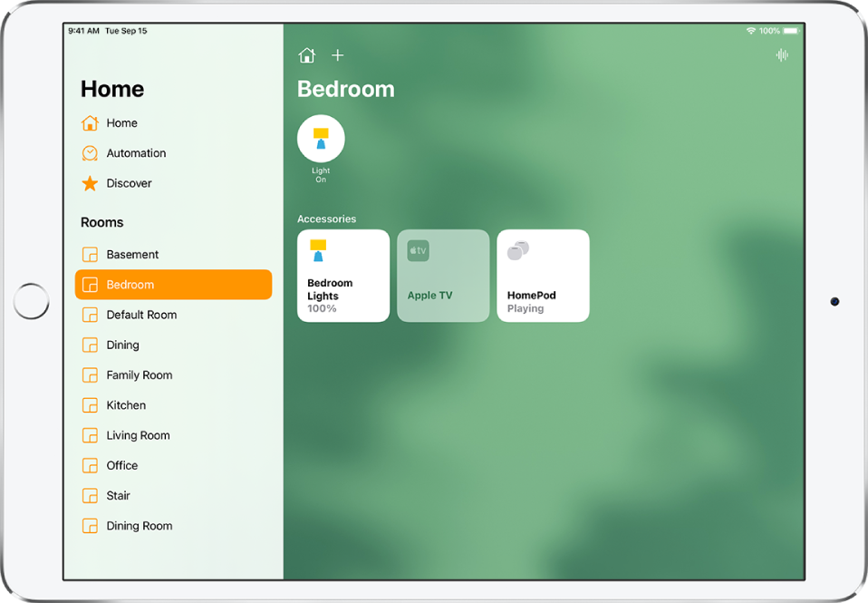Click the room icon beside Default Room
Image resolution: width=868 pixels, height=603 pixels.
pos(90,315)
